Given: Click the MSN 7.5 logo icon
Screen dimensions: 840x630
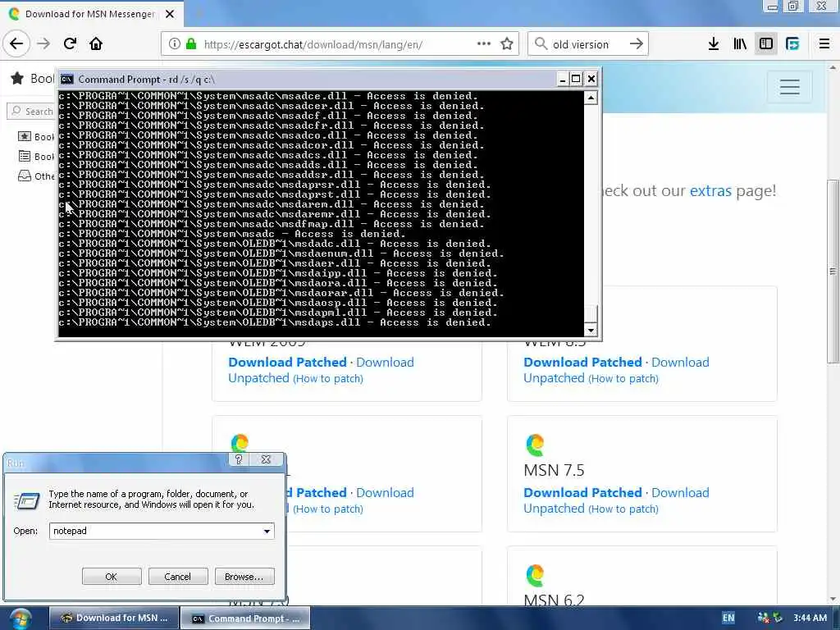Looking at the screenshot, I should (535, 444).
